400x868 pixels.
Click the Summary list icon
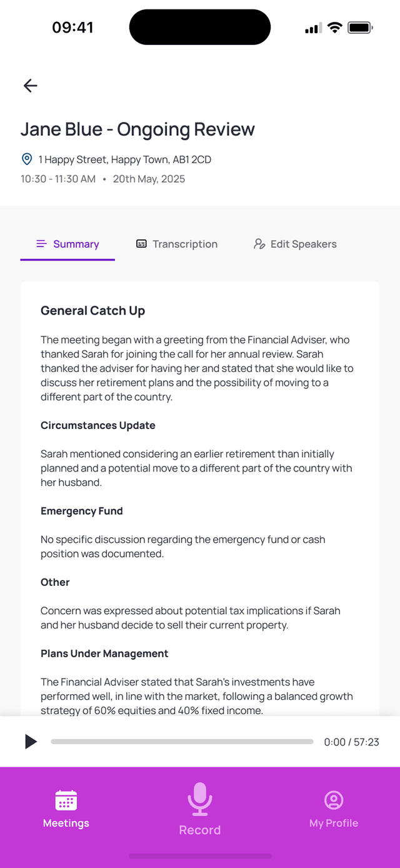click(41, 244)
